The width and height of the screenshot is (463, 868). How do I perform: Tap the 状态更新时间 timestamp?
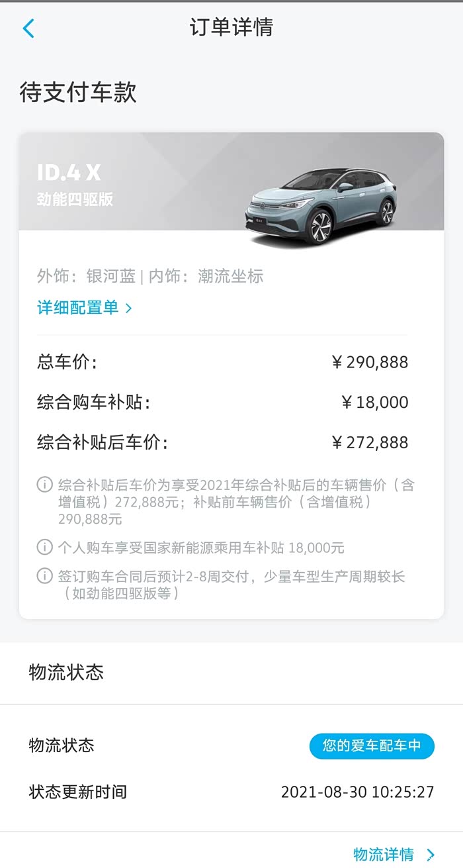(x=357, y=792)
